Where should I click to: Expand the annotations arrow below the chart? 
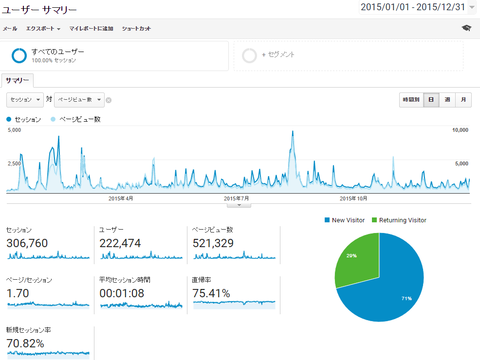[239, 205]
